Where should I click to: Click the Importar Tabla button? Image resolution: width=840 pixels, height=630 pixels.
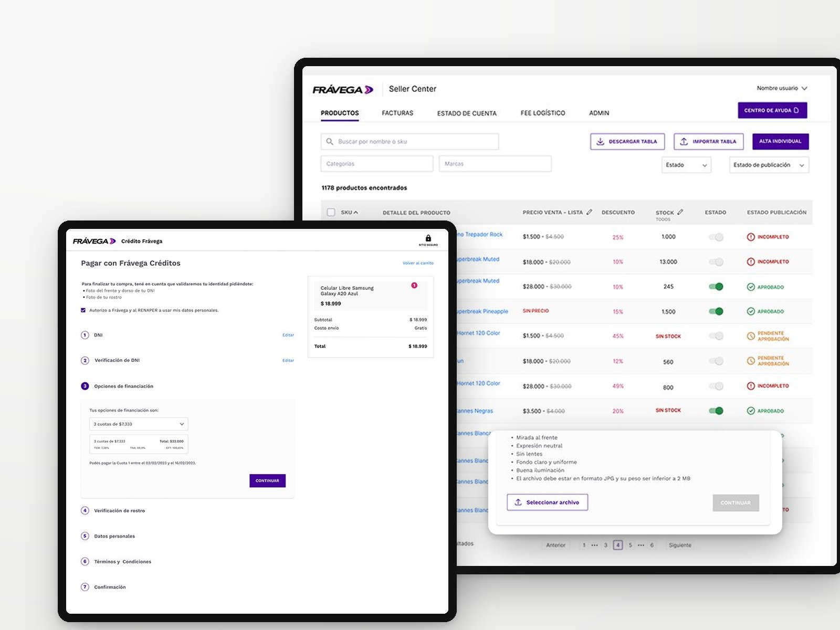pyautogui.click(x=709, y=142)
